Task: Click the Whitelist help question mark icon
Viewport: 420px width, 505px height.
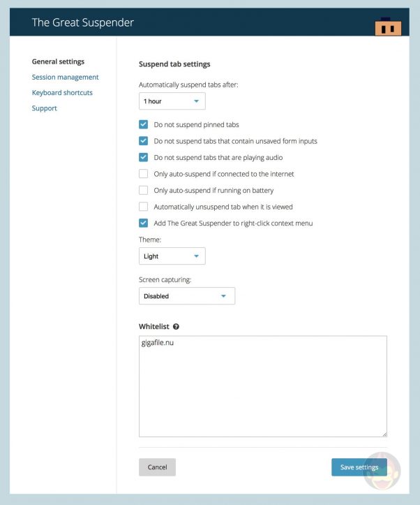Action: (176, 326)
